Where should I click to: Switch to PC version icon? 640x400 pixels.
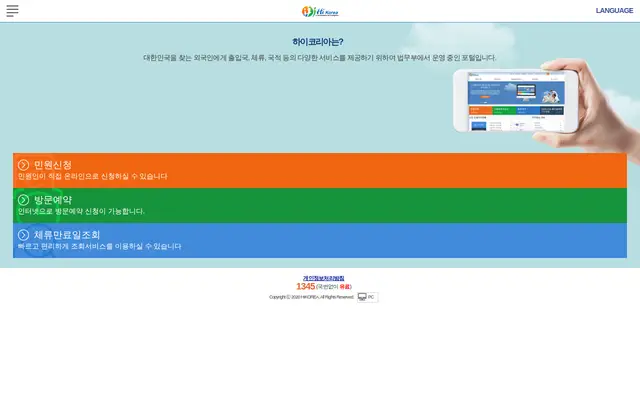coord(367,297)
